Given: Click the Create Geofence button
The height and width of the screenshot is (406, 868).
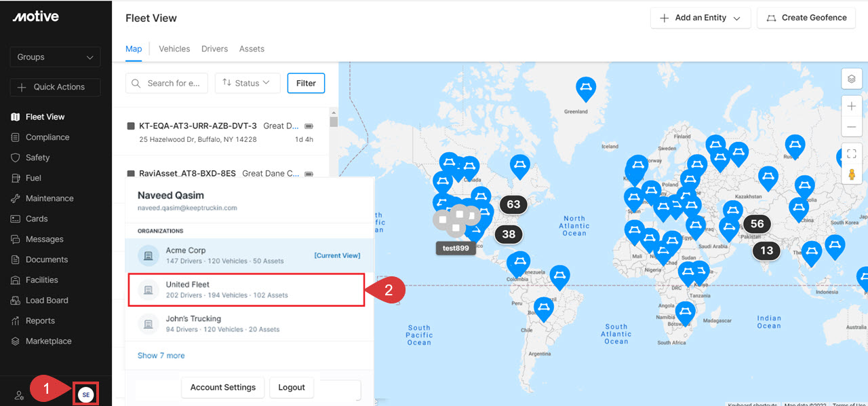Looking at the screenshot, I should (x=806, y=18).
